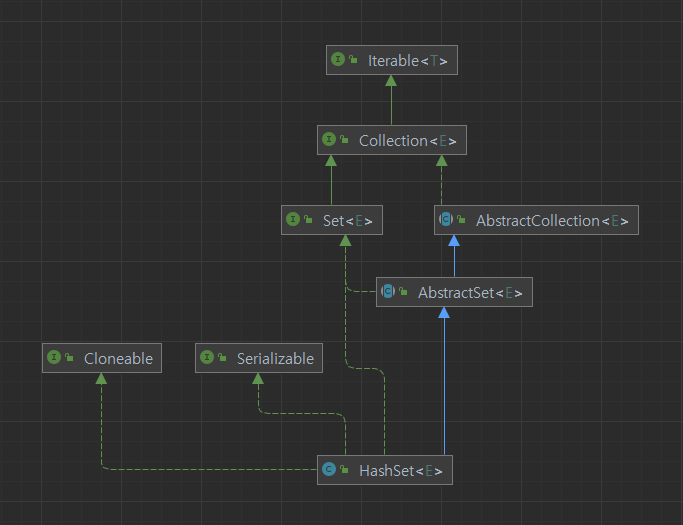Click the interface icon on Set<E>

pyautogui.click(x=293, y=219)
